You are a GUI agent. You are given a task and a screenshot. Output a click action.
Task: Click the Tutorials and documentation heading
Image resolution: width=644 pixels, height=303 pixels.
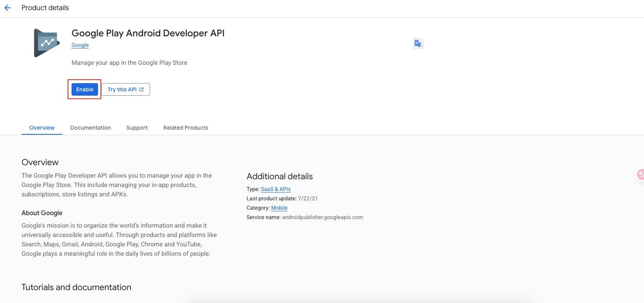click(76, 287)
